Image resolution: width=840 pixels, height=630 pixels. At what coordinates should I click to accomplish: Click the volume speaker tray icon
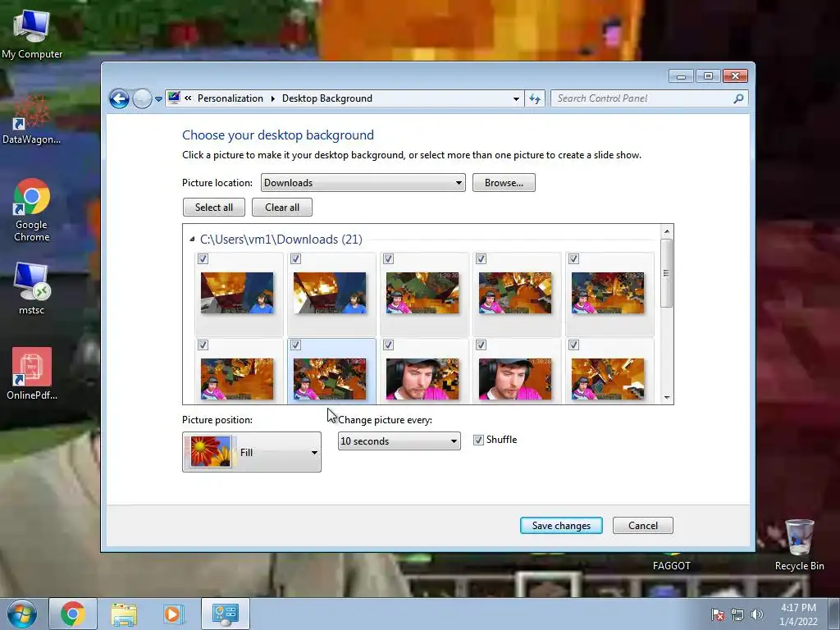click(x=757, y=614)
